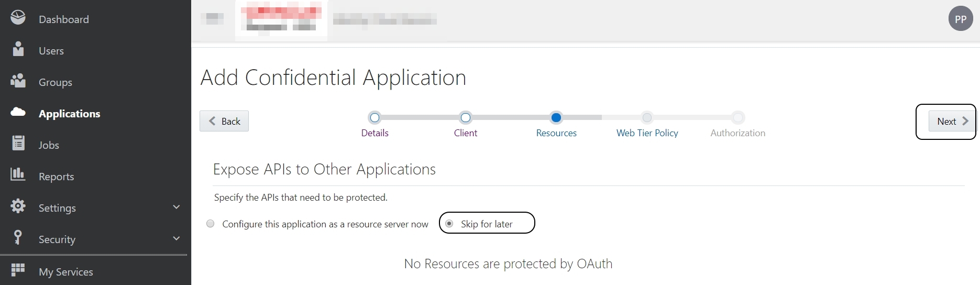Click the Users person icon
The width and height of the screenshot is (980, 285).
point(18,49)
